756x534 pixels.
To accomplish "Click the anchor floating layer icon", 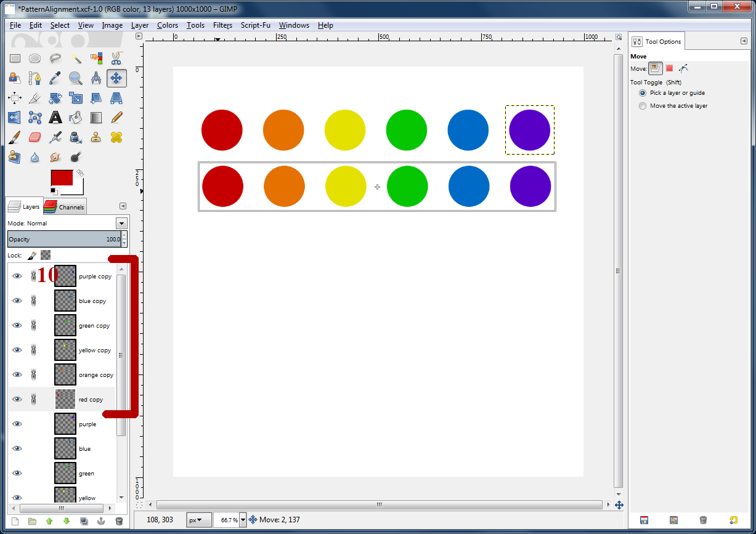I will pyautogui.click(x=102, y=521).
